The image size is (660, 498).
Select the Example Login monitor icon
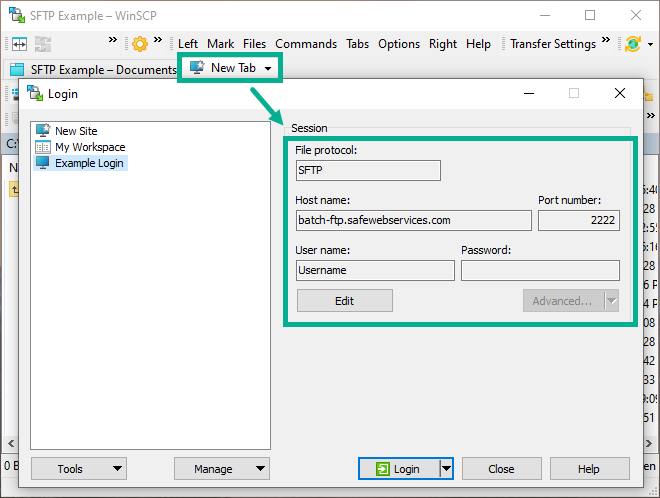tap(43, 163)
